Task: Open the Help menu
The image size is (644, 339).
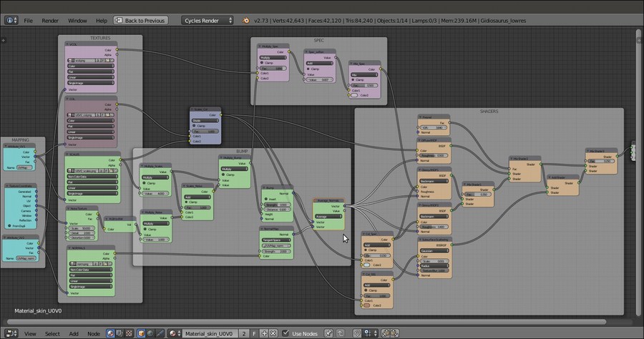Action: pyautogui.click(x=102, y=21)
